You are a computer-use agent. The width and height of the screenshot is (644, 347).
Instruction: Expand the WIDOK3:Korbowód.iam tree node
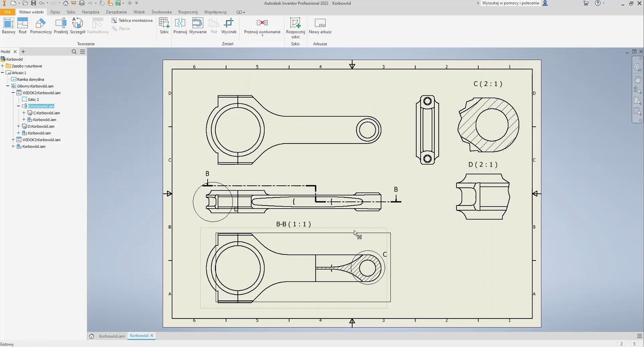tap(13, 140)
